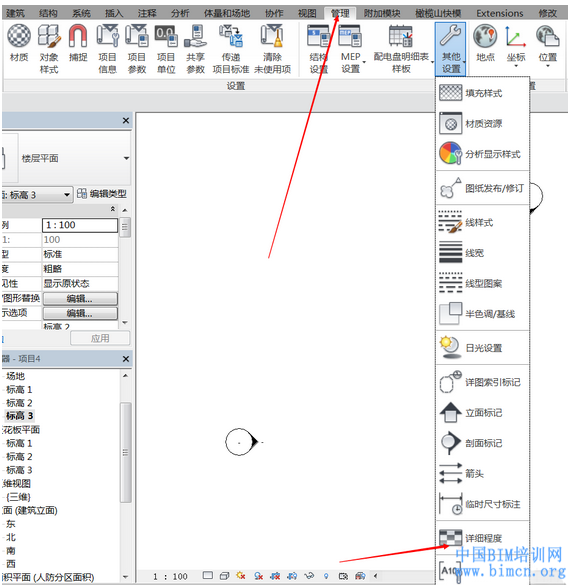Viewport: 571px width, 585px height.
Task: Open the 楼层平面 type selector dropdown
Action: (126, 158)
